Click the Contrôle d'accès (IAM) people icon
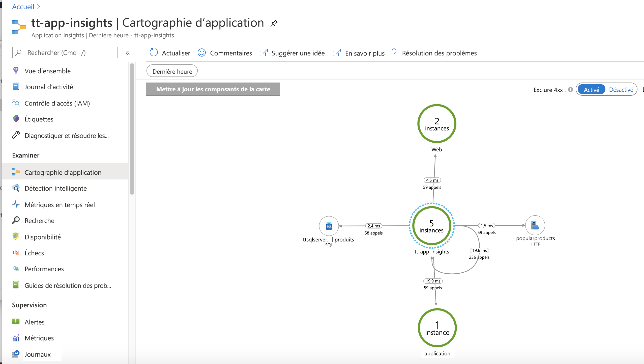The image size is (644, 364). 16,102
